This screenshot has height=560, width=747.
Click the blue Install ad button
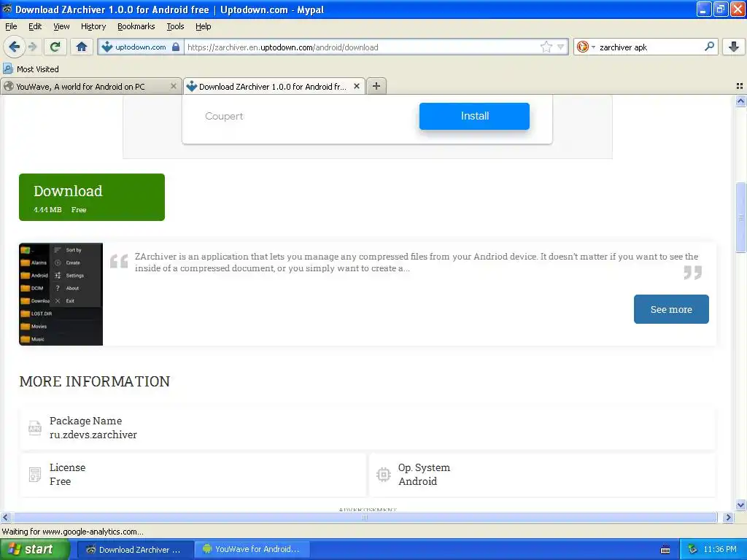coord(474,116)
